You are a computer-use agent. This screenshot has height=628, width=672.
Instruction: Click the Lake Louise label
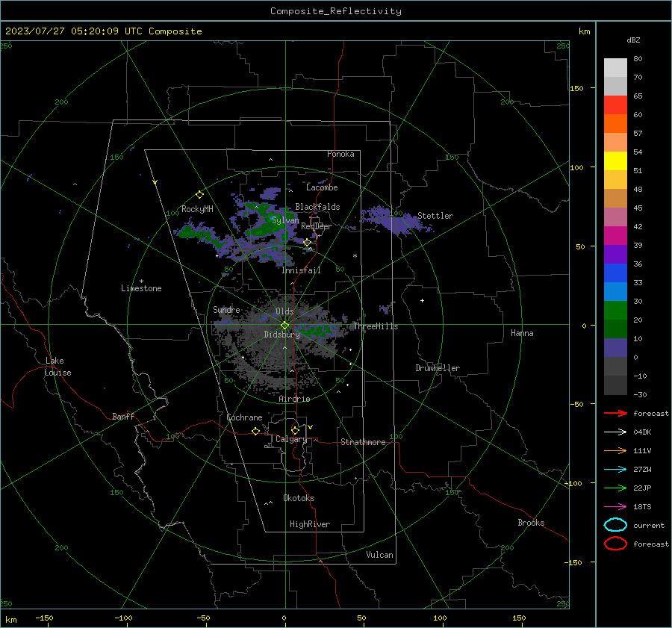click(x=57, y=367)
